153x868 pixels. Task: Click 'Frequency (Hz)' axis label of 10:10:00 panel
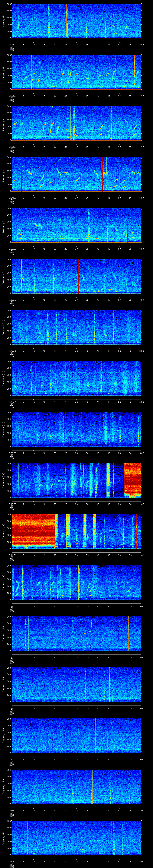3,480
